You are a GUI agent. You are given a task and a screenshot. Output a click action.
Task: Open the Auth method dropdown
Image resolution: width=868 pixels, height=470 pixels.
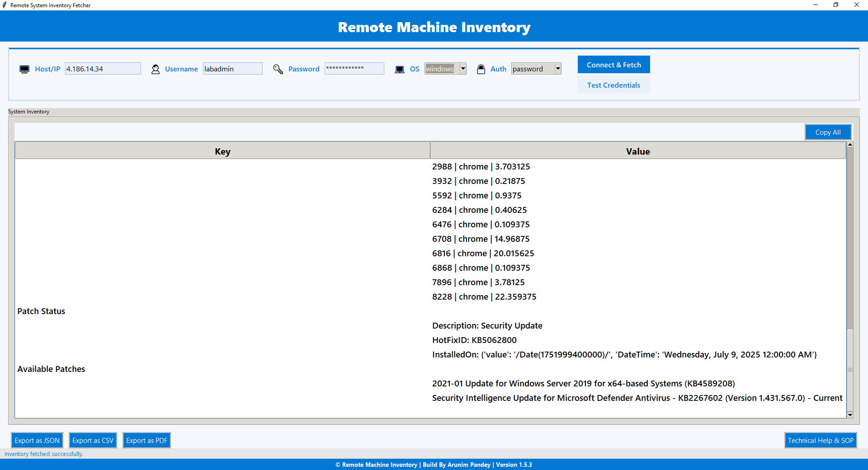pos(557,69)
